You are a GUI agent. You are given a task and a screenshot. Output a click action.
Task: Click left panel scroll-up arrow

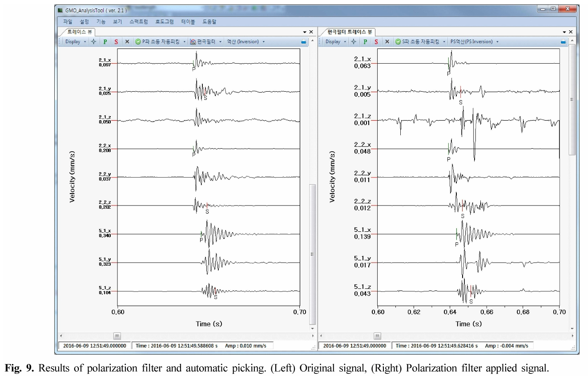(x=312, y=41)
